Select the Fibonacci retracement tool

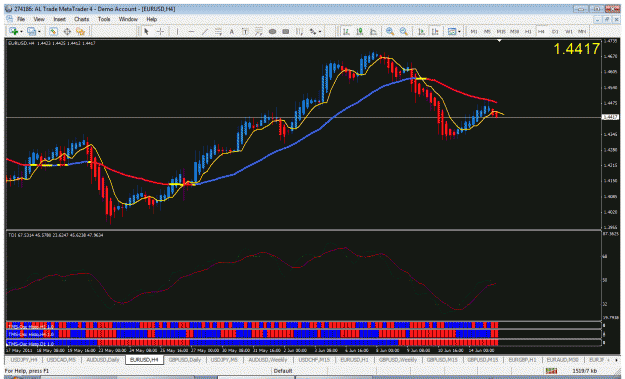point(258,31)
